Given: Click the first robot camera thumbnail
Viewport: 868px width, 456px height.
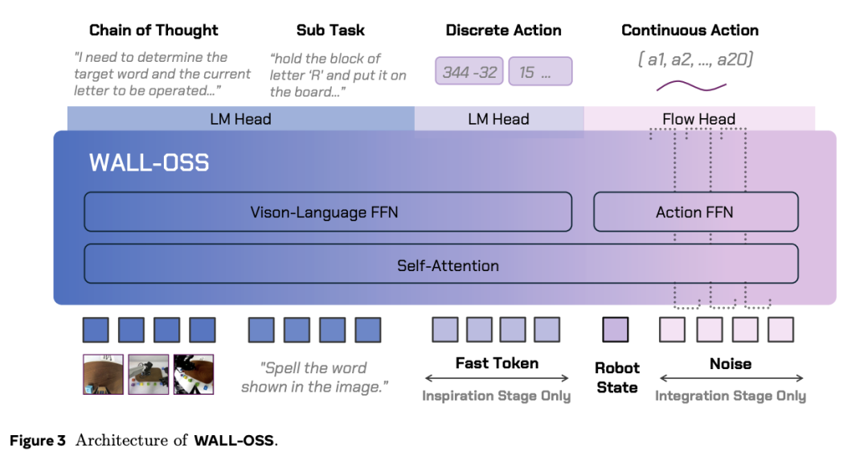Looking at the screenshot, I should point(103,374).
